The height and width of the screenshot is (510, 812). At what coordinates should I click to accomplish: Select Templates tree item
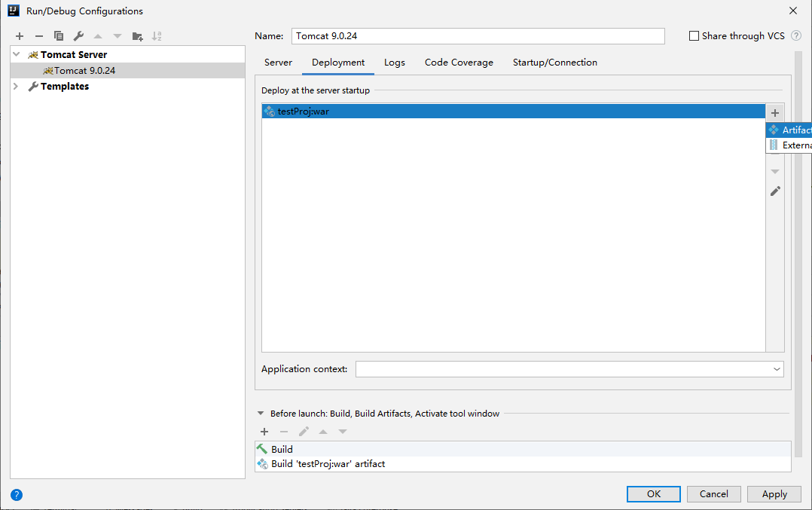tap(127, 86)
